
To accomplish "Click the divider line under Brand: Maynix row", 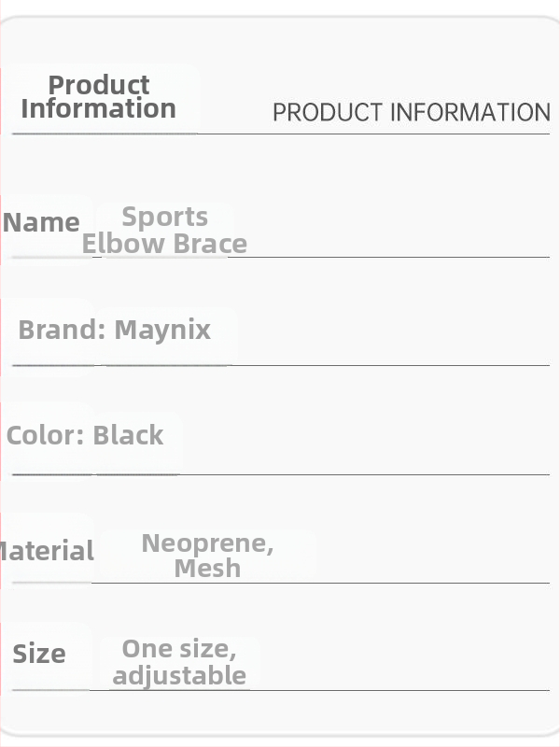I will click(281, 365).
